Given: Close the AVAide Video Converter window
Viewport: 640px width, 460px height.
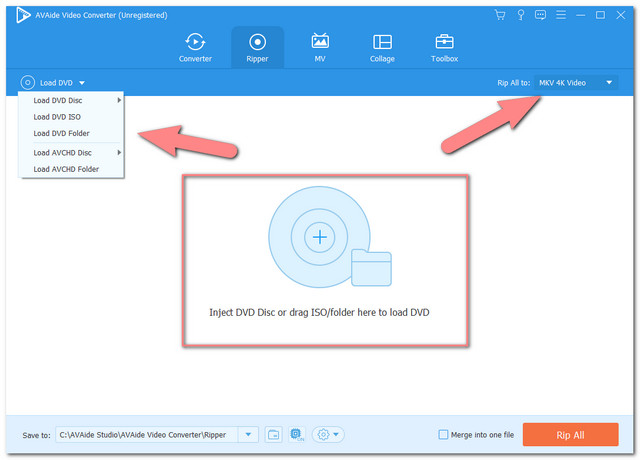Looking at the screenshot, I should pyautogui.click(x=621, y=15).
